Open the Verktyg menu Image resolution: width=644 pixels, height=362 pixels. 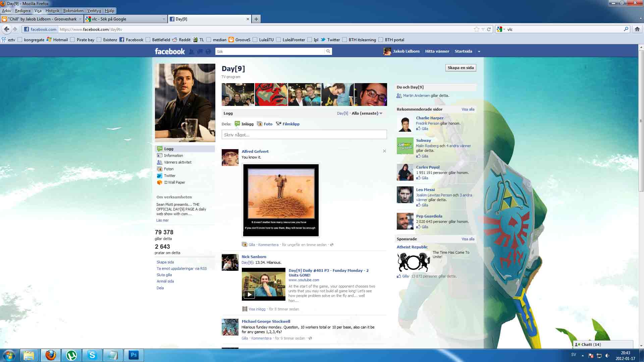(94, 11)
